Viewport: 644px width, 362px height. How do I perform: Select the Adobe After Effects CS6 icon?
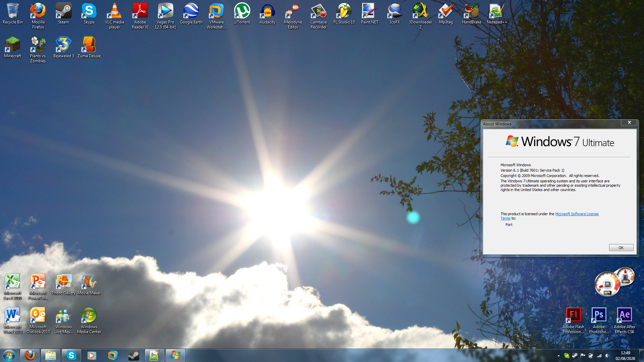click(x=624, y=321)
